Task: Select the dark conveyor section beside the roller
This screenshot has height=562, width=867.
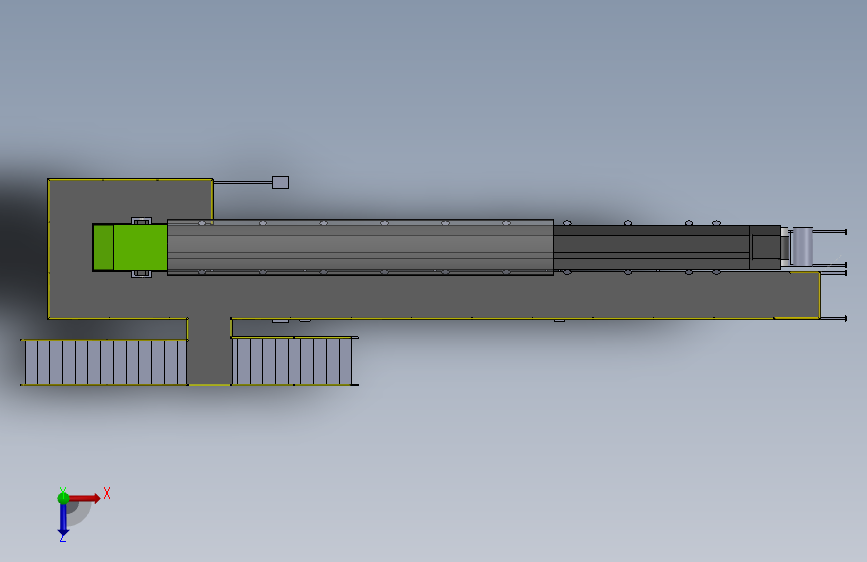Action: 667,247
